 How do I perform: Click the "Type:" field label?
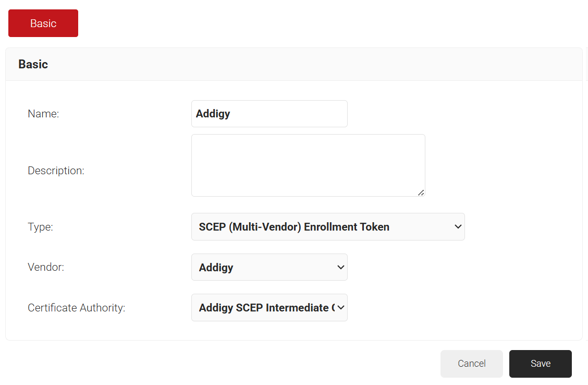(40, 227)
